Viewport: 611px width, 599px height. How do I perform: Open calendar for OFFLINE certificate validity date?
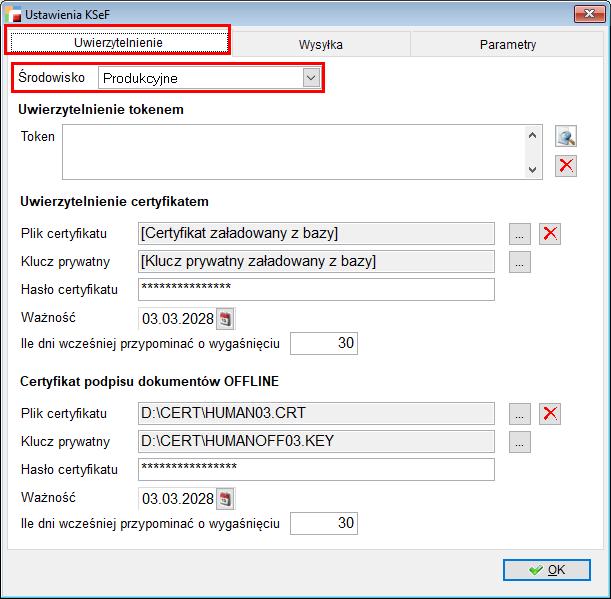(225, 498)
